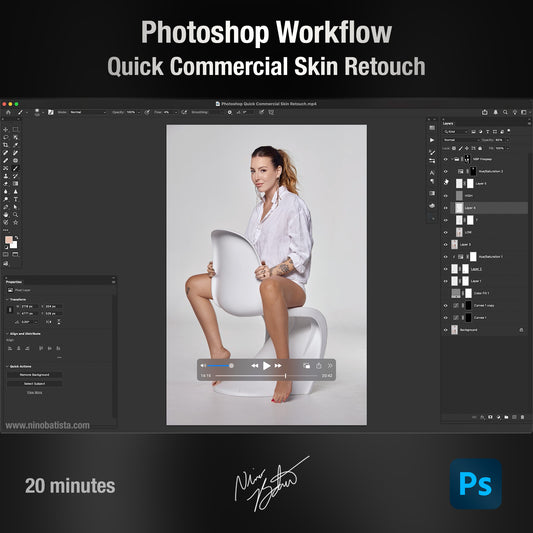
Task: Select the Clone Stamp tool
Action: click(6, 176)
